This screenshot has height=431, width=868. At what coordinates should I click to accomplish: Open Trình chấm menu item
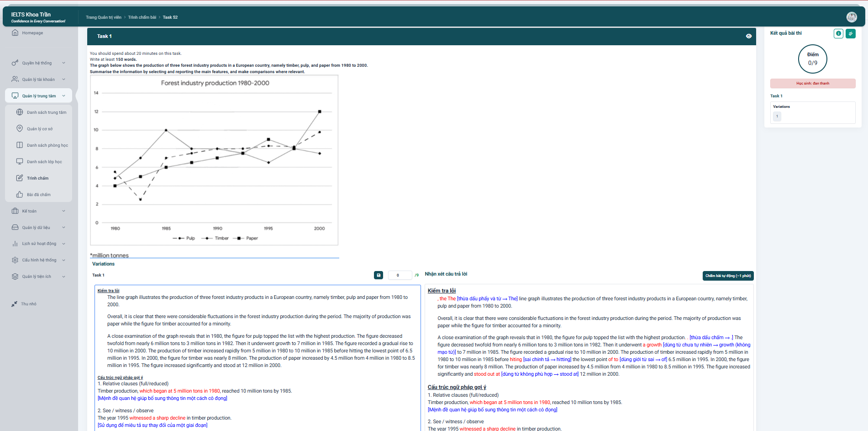coord(37,178)
